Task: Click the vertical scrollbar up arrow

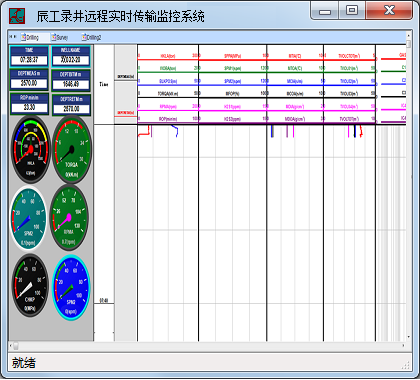Action: [x=409, y=35]
